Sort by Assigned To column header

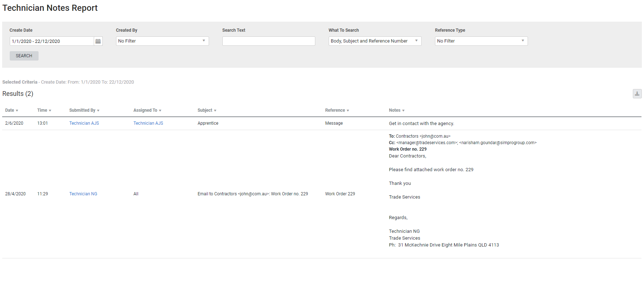coord(147,110)
